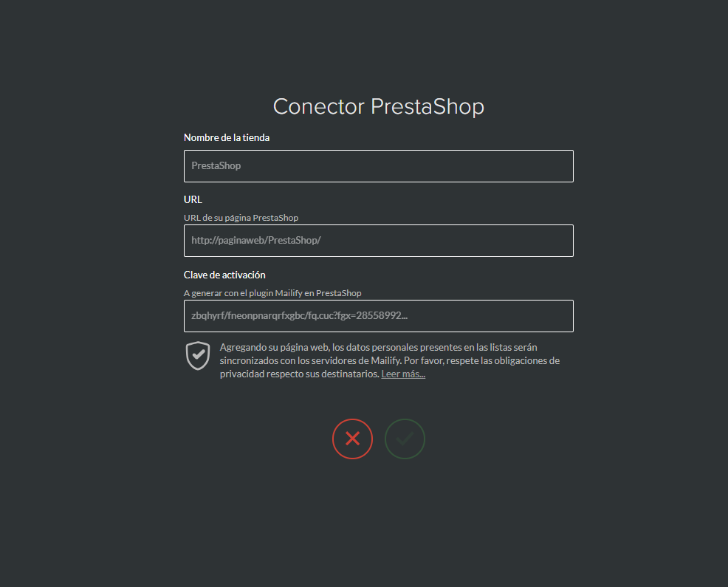Click the URL de su página PrestaShop hint

(241, 218)
